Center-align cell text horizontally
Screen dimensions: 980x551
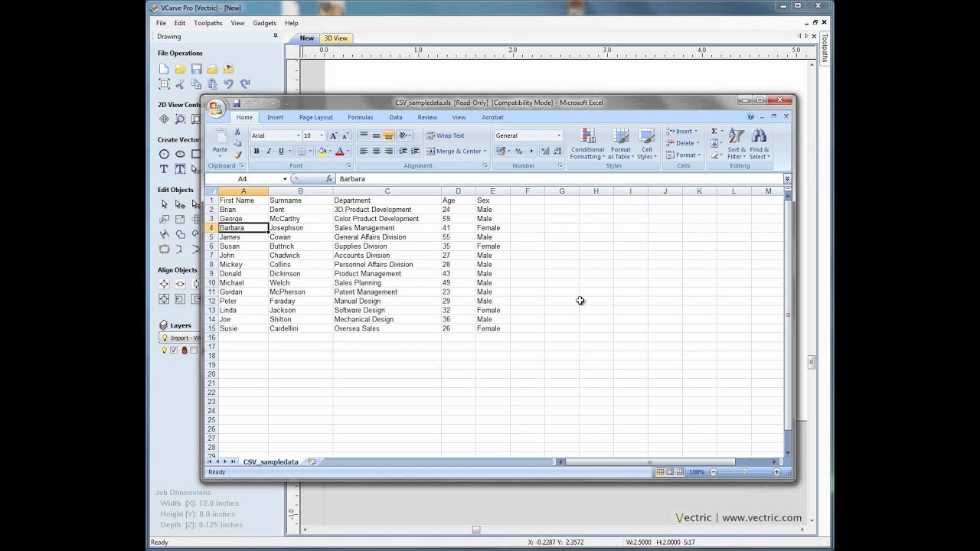tap(376, 152)
